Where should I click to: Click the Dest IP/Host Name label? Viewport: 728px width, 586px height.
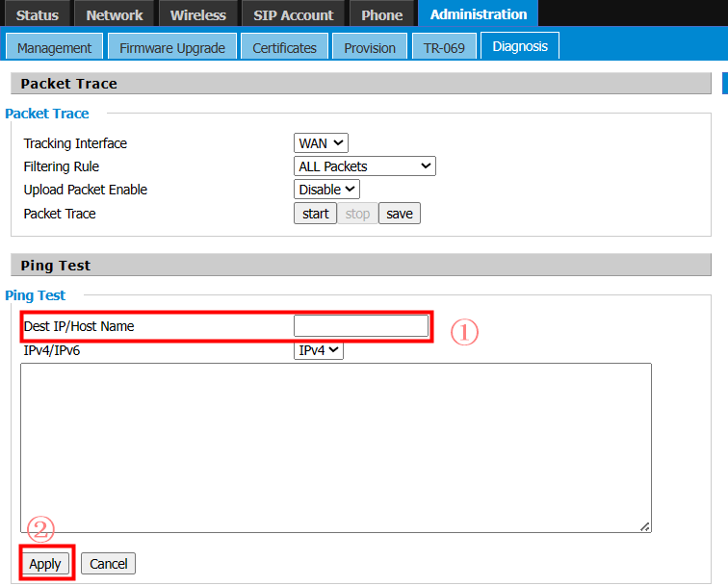[x=79, y=326]
